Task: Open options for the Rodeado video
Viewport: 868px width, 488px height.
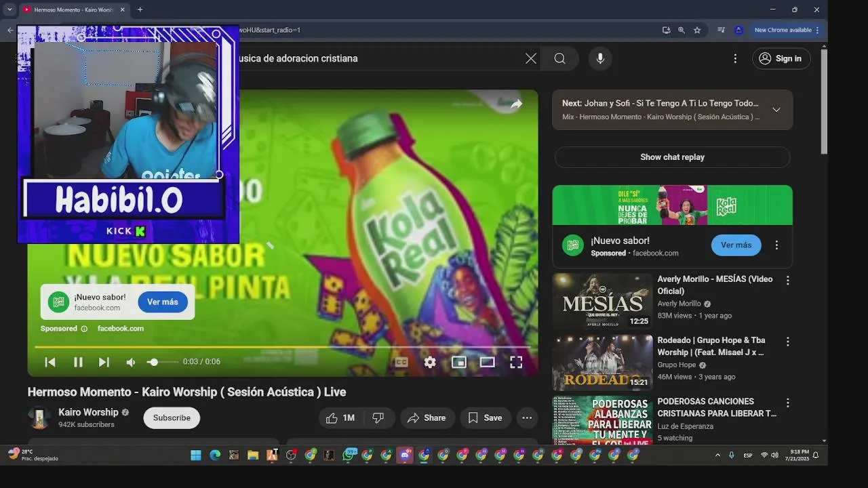Action: click(788, 342)
